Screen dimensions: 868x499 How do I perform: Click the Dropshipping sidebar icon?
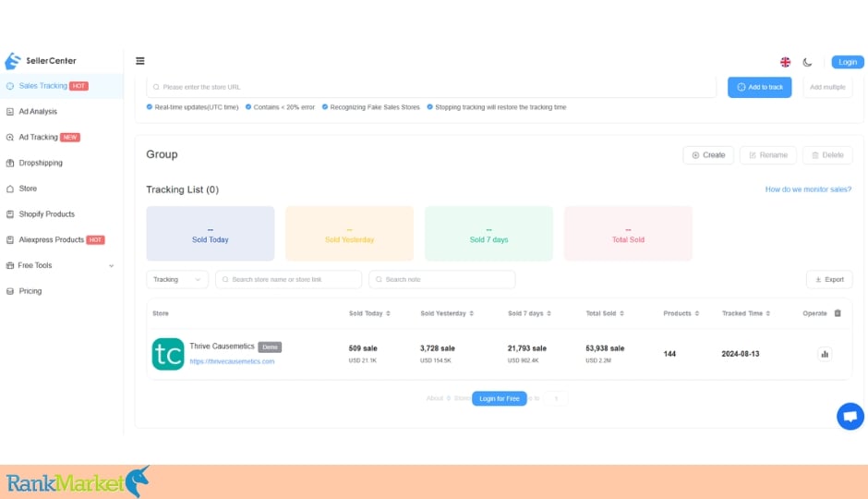pyautogui.click(x=10, y=163)
